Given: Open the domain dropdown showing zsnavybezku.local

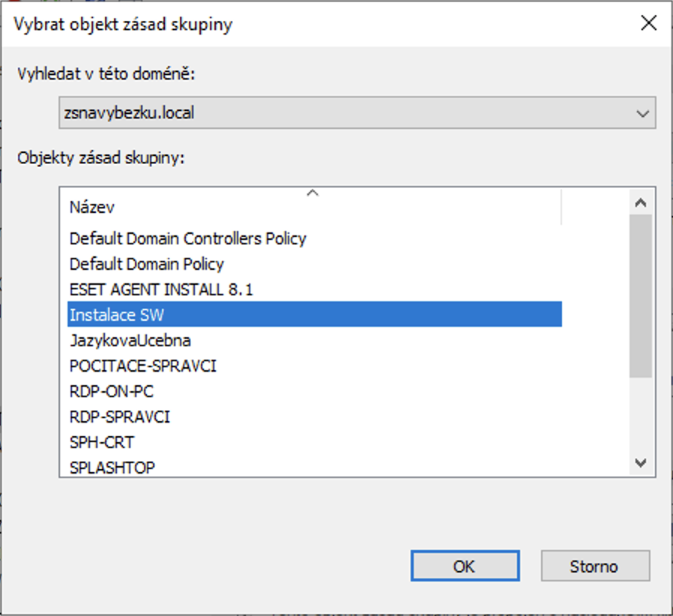Looking at the screenshot, I should (x=357, y=114).
